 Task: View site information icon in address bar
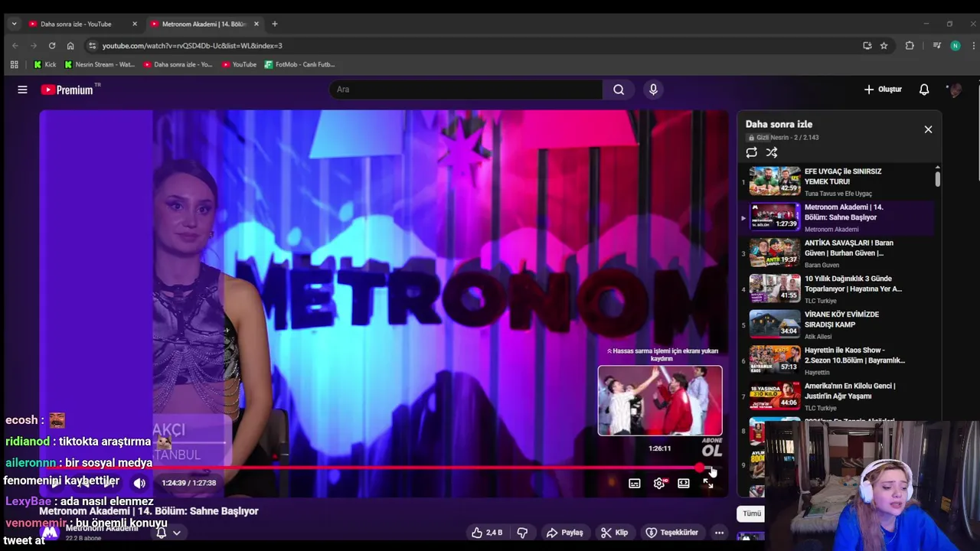93,46
